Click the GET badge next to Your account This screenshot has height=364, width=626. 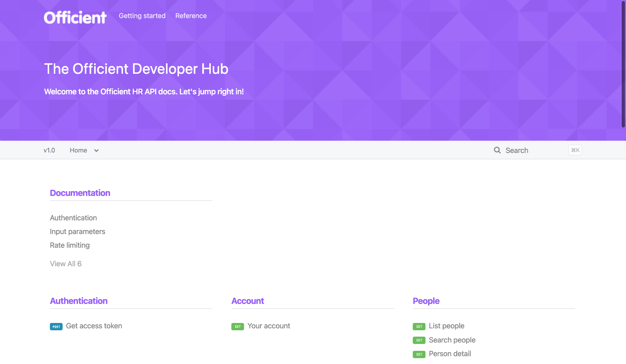[x=237, y=327]
